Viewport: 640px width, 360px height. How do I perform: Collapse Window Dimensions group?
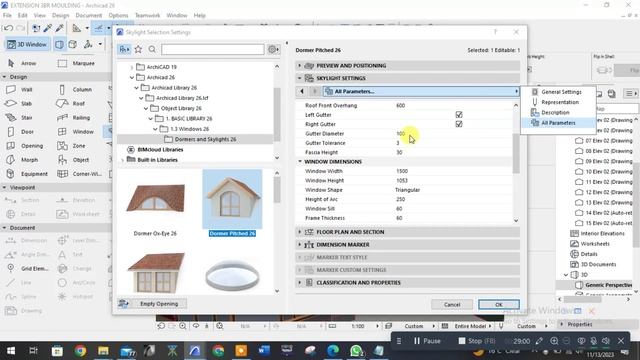(300, 162)
